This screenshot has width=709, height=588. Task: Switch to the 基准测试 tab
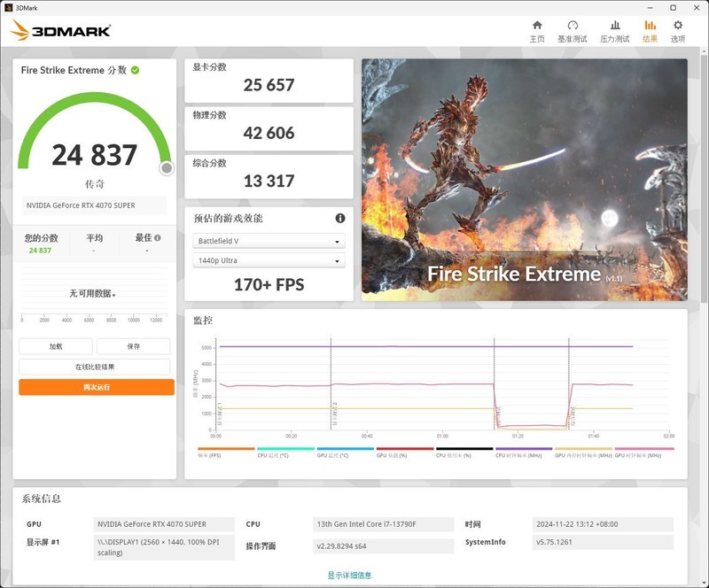pos(571,27)
